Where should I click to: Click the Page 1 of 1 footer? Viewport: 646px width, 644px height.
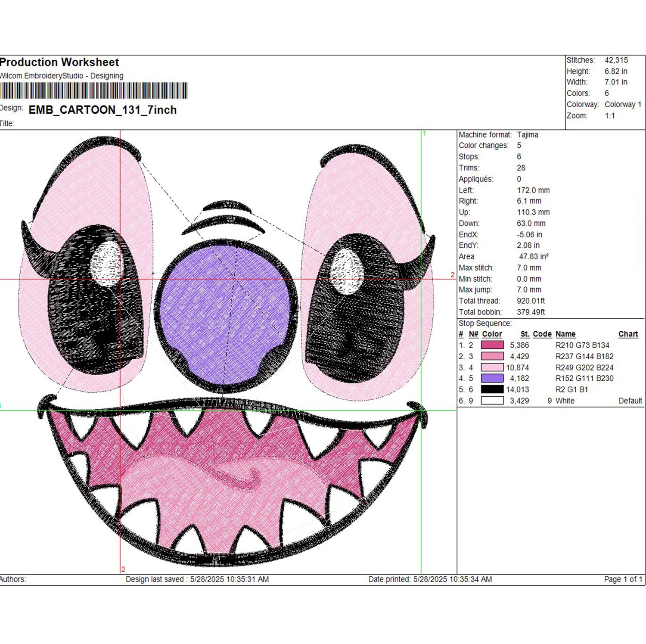[623, 579]
